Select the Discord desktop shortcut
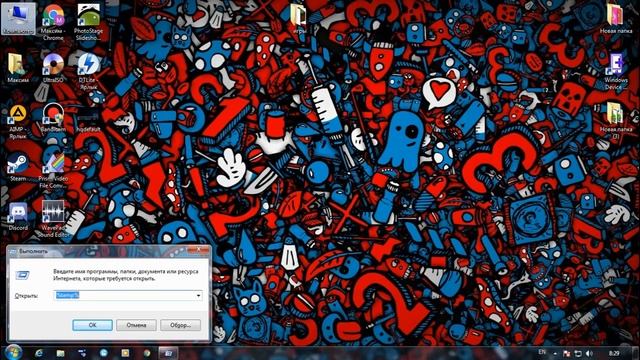This screenshot has height=360, width=640. (18, 216)
